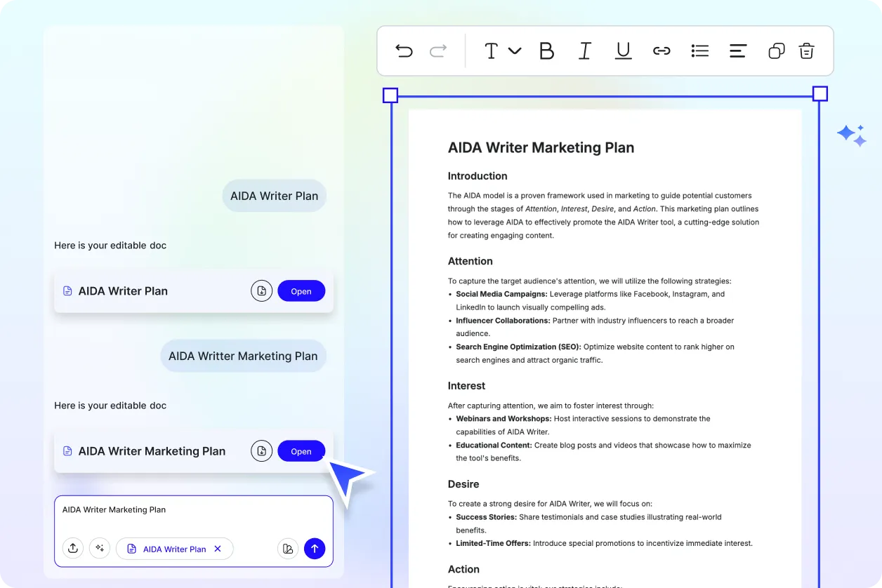Download the AIDA Writer Marketing Plan doc
The image size is (882, 588).
(x=261, y=451)
